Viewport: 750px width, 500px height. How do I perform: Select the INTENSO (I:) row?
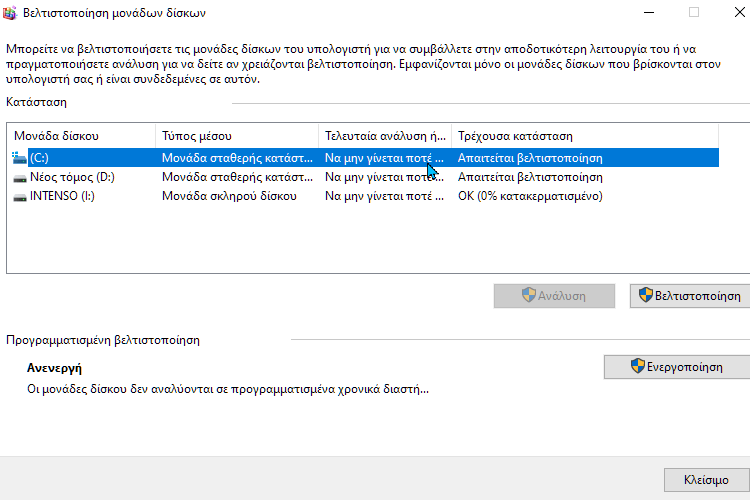365,196
